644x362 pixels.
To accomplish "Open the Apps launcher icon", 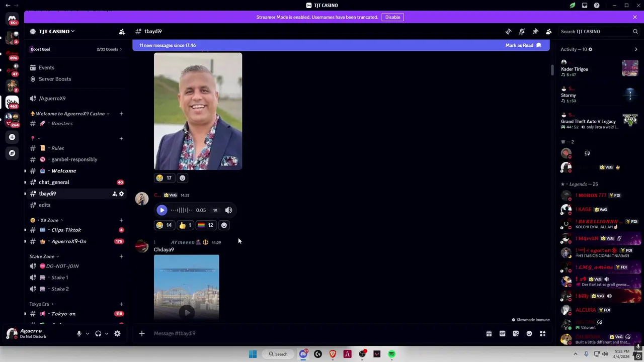I will [543, 333].
